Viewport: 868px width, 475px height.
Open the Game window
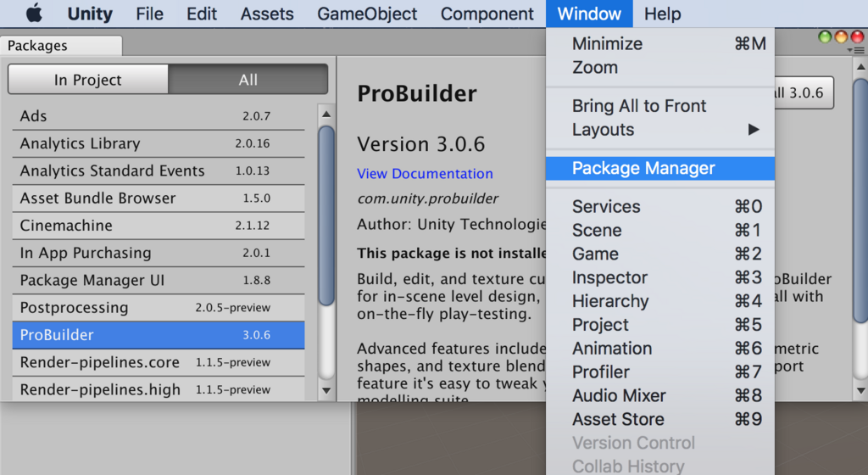[x=659, y=254]
